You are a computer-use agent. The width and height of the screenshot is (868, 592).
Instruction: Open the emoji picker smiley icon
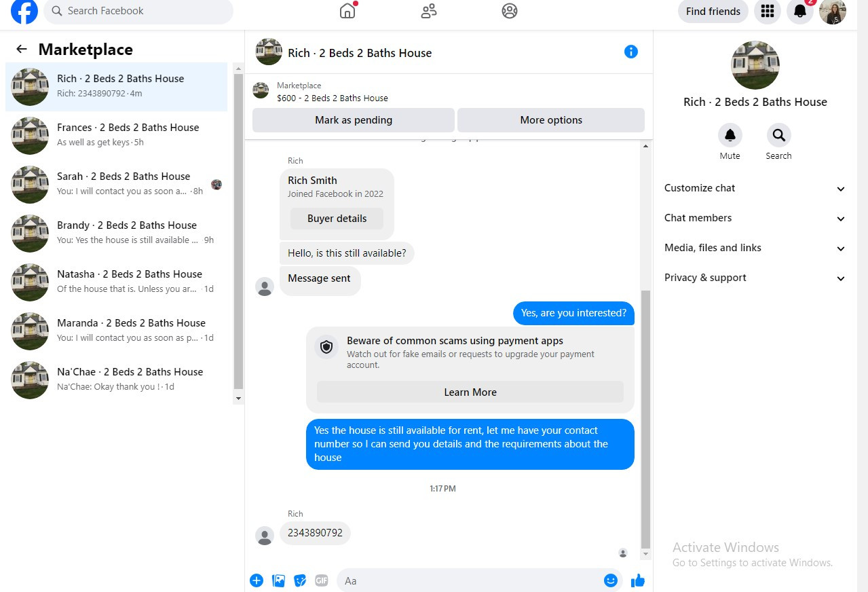pos(611,580)
